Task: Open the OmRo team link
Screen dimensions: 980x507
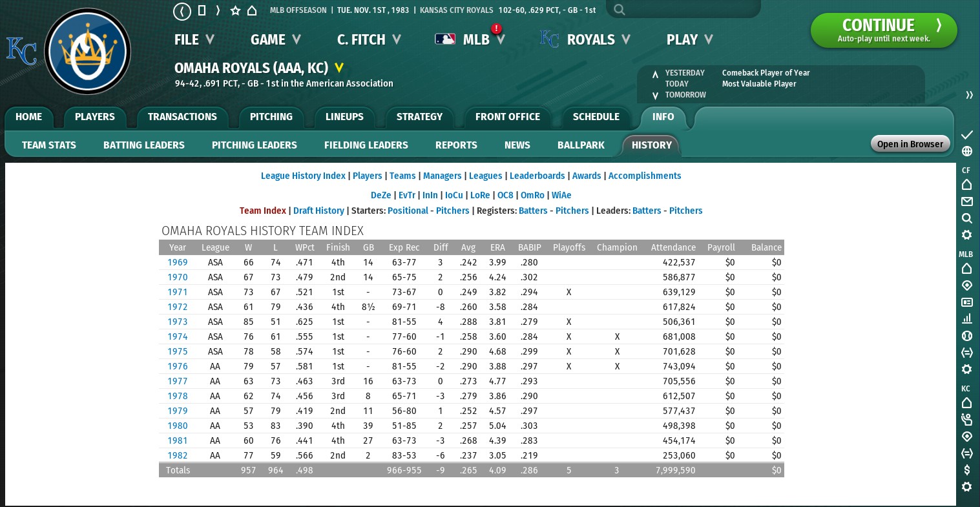Action: pyautogui.click(x=532, y=195)
